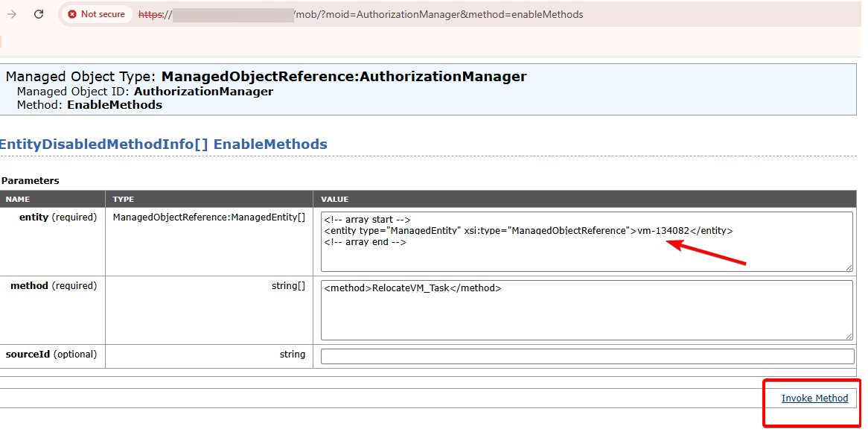Click the ManagedObjectReference:ManagedEntity[] type cell
Screen dimensions: 868x435
(208, 217)
